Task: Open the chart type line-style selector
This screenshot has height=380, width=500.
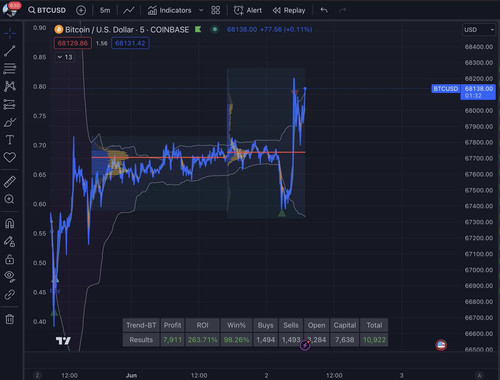Action: tap(129, 10)
